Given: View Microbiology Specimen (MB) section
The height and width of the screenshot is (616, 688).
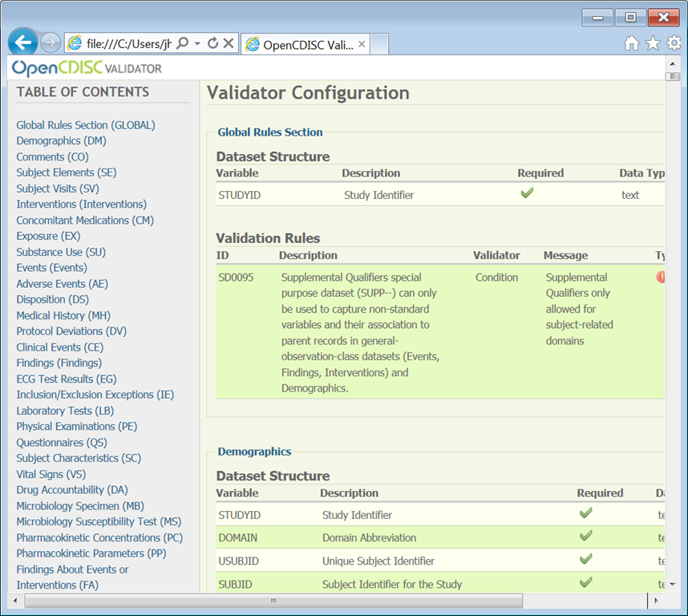Looking at the screenshot, I should pyautogui.click(x=80, y=506).
